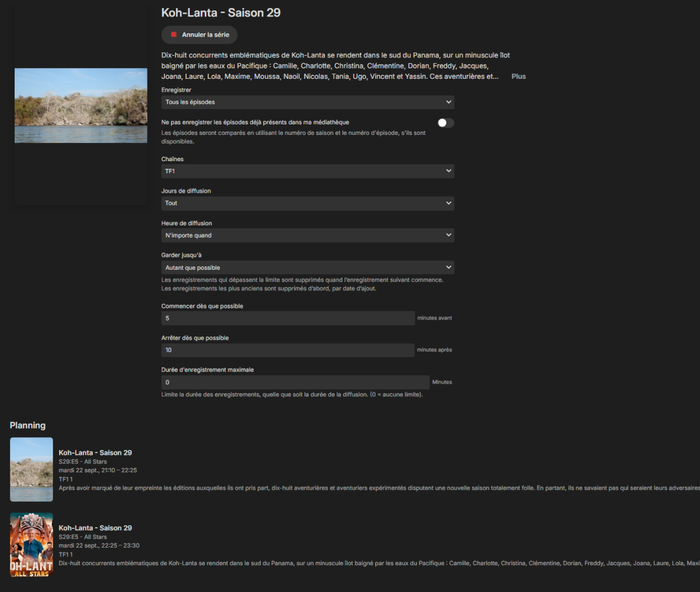Click the minutes après stop padding field

[288, 350]
